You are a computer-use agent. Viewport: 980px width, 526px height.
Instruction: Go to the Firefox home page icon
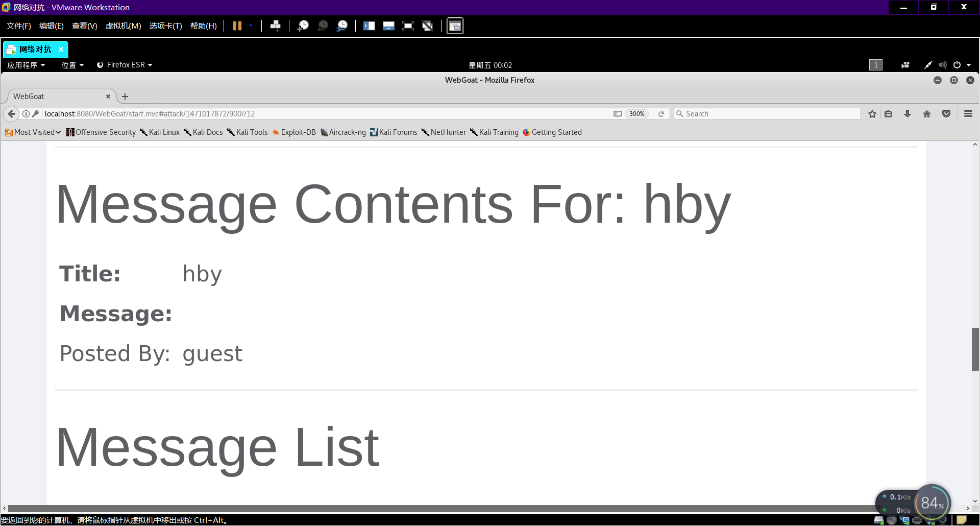(927, 114)
